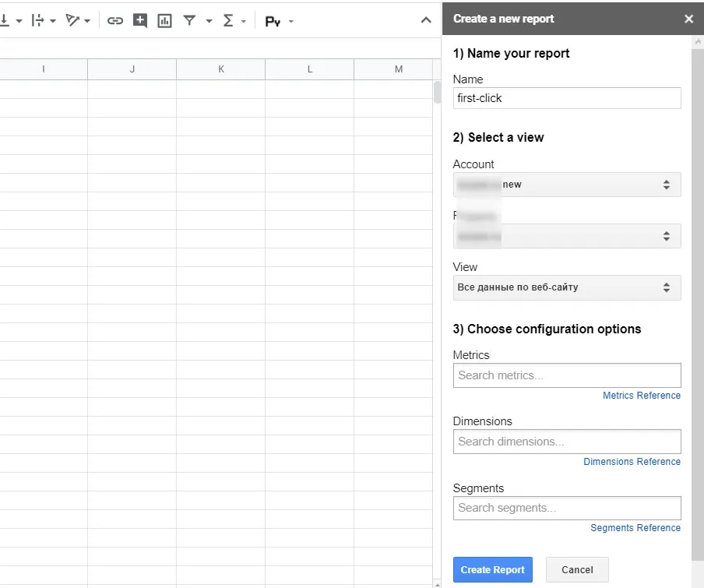Open the input tools dropdown arrow
704x588 pixels.
(x=291, y=21)
